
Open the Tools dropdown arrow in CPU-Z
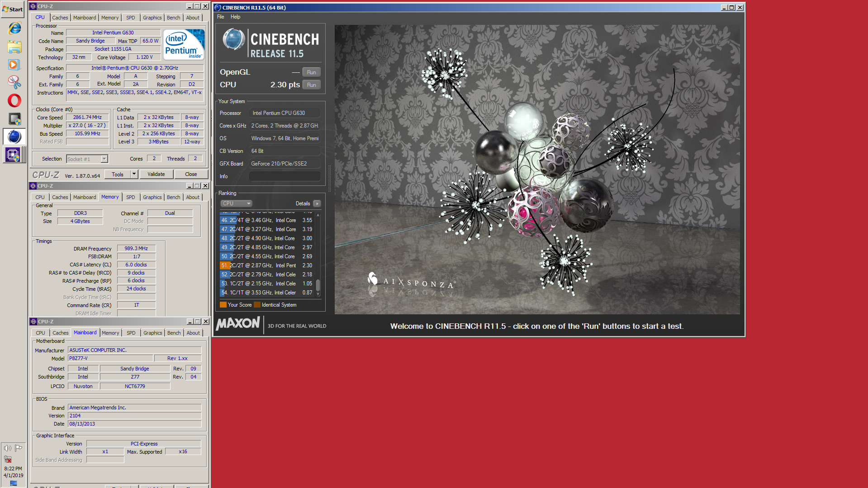[134, 174]
